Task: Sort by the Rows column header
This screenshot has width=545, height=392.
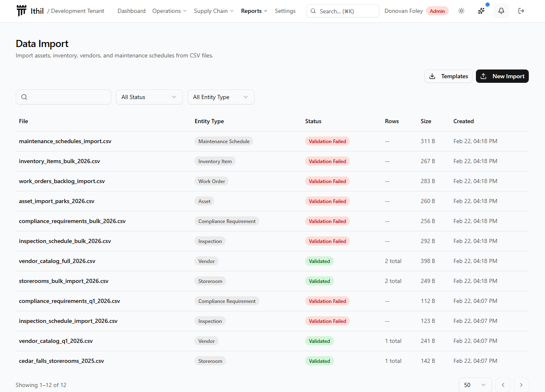Action: 392,121
